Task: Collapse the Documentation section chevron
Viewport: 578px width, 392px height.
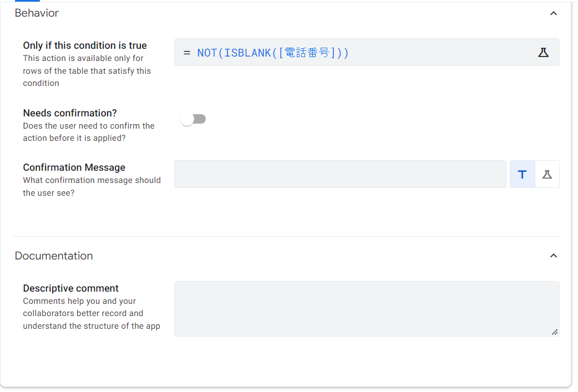Action: tap(553, 256)
